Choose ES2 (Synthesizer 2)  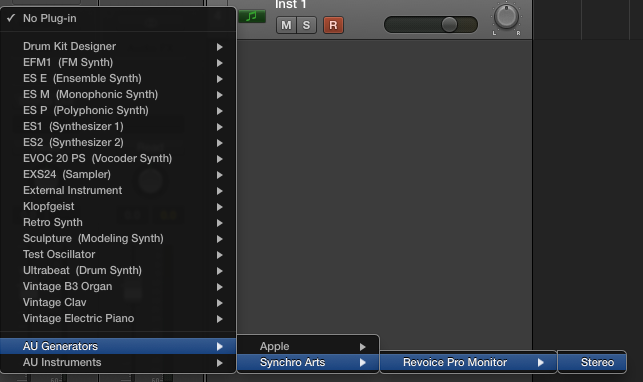pos(118,142)
